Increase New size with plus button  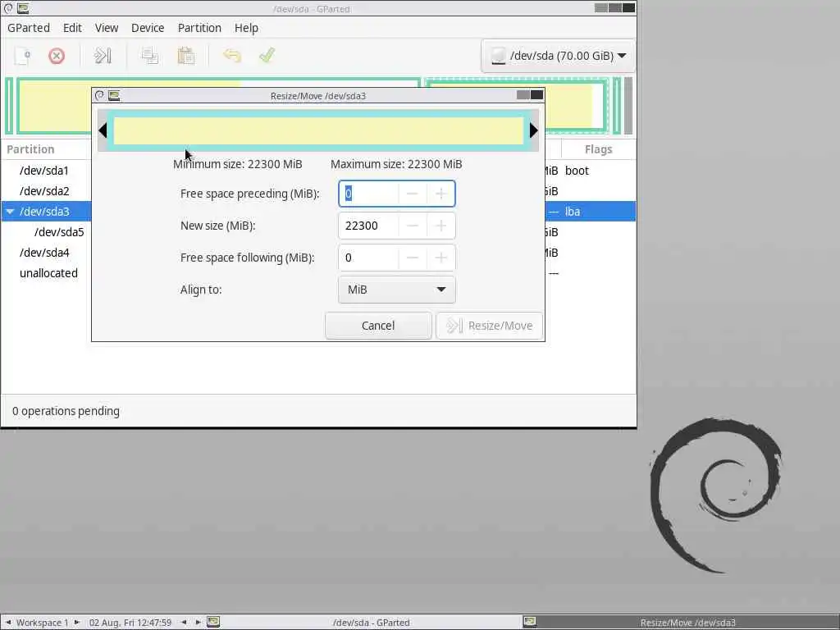(441, 226)
